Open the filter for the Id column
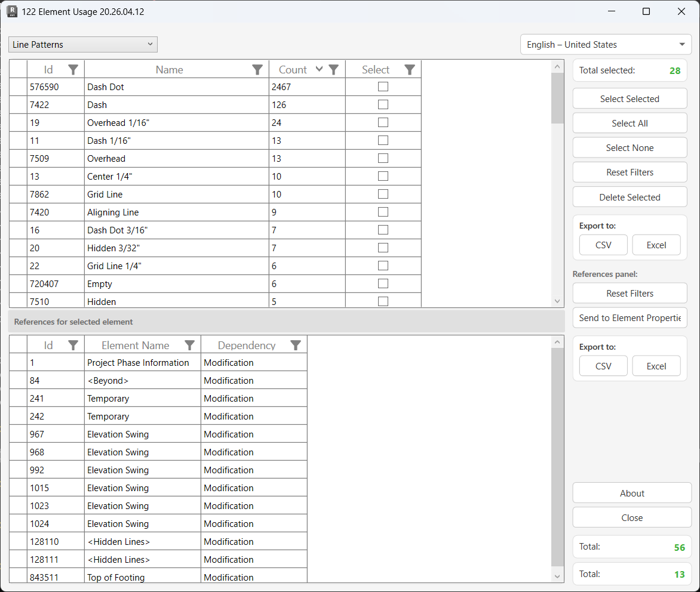 click(x=73, y=70)
